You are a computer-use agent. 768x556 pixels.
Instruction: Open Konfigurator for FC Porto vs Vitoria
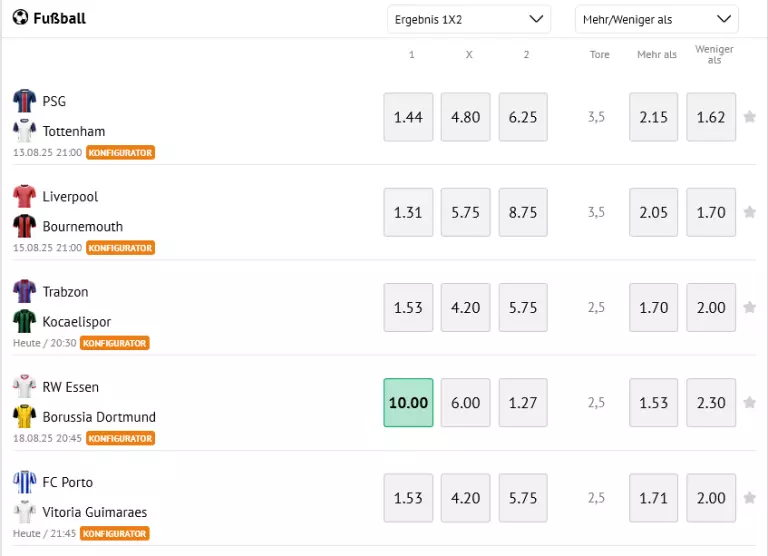[115, 533]
